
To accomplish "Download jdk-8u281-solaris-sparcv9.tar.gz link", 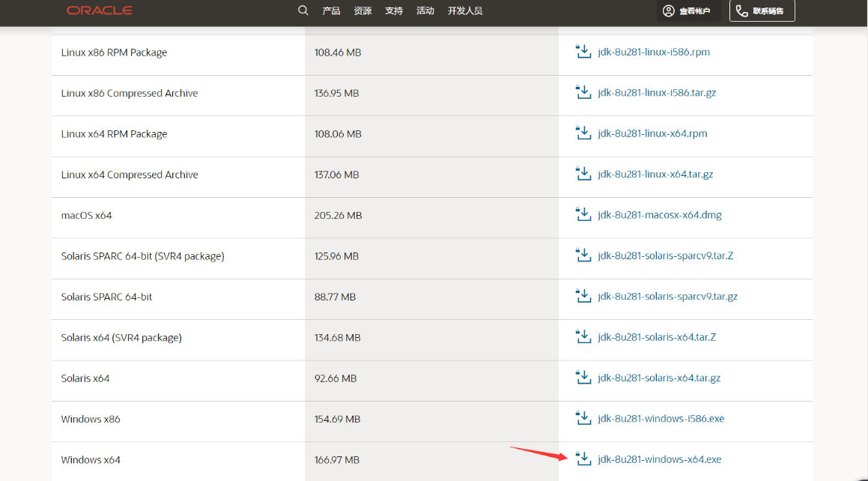I will 667,297.
